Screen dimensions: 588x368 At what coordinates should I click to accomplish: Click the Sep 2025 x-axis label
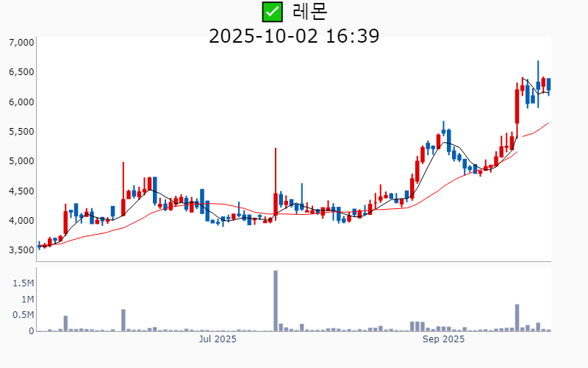point(443,339)
